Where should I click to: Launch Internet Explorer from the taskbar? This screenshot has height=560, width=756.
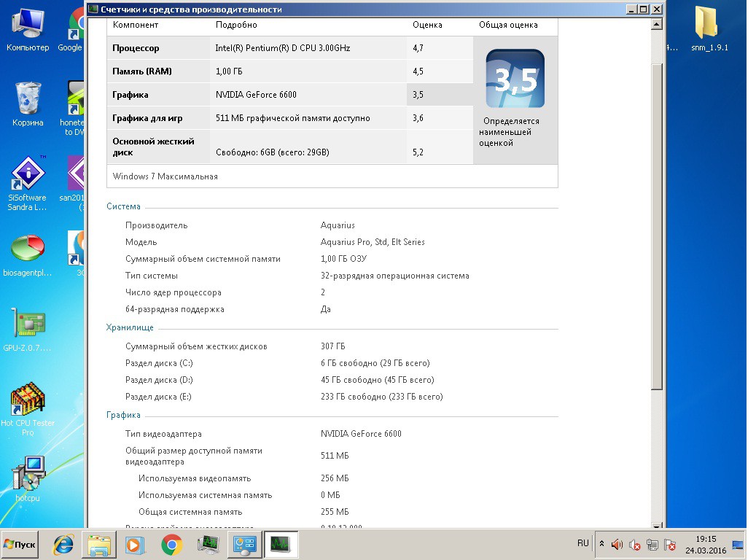63,545
